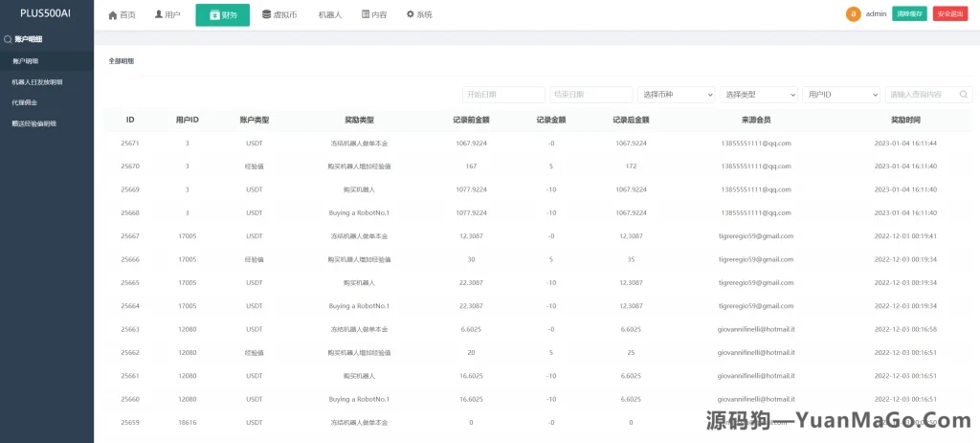
Task: Click the content icon beside 内容
Action: pos(366,14)
